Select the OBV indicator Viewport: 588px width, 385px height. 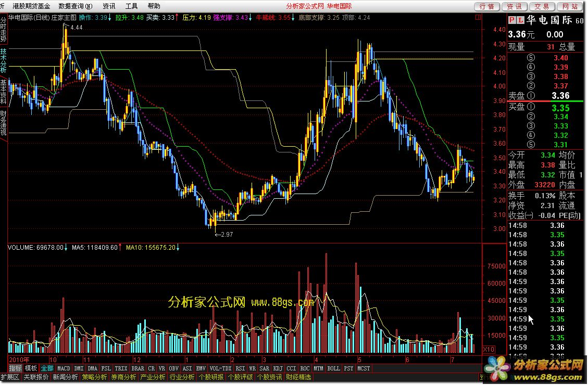click(173, 368)
